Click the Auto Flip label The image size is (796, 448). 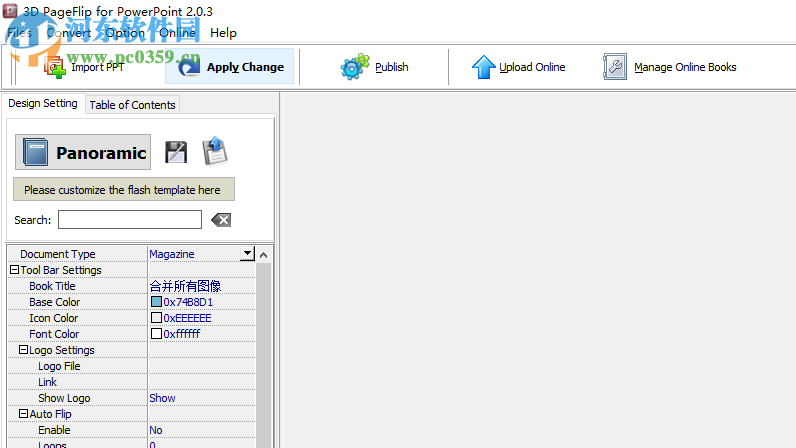pyautogui.click(x=50, y=414)
